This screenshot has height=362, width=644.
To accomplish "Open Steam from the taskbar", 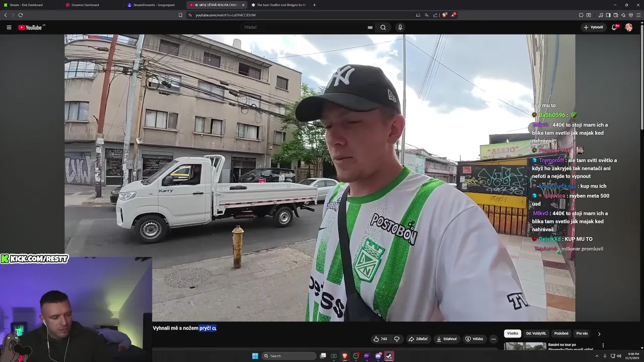I will click(x=389, y=356).
